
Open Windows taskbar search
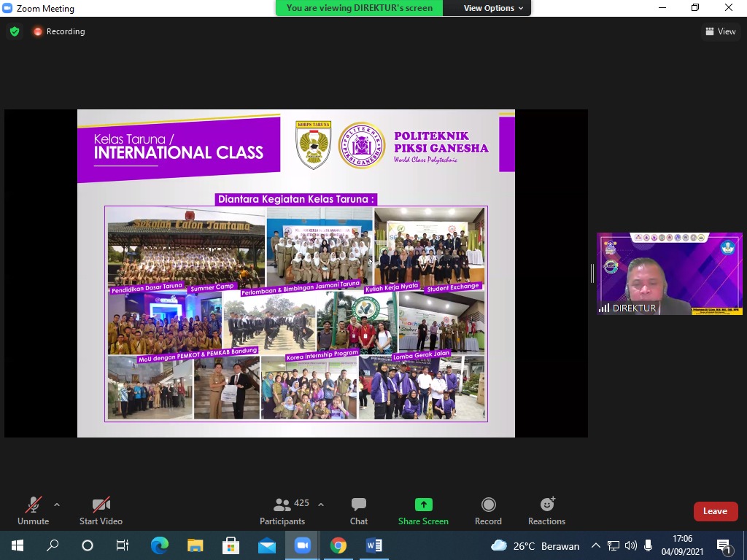53,545
